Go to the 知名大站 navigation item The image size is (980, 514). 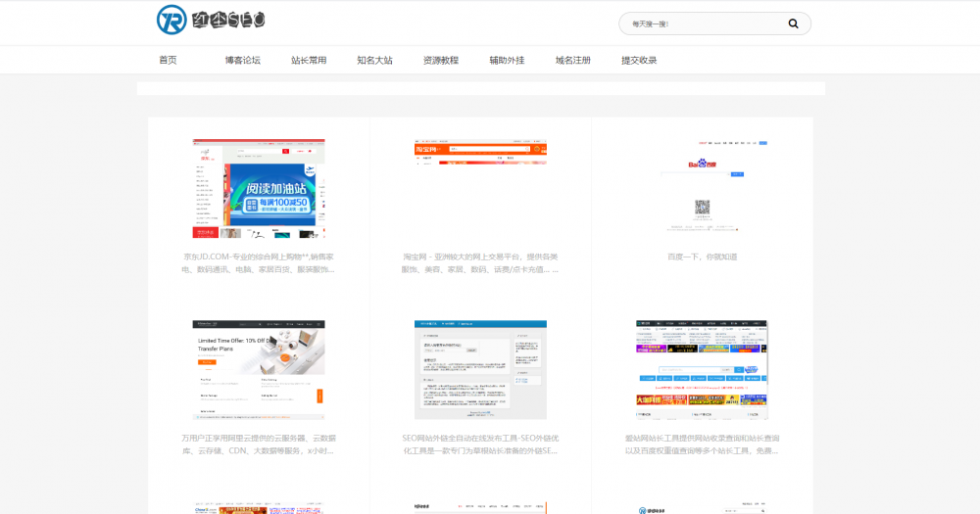374,60
